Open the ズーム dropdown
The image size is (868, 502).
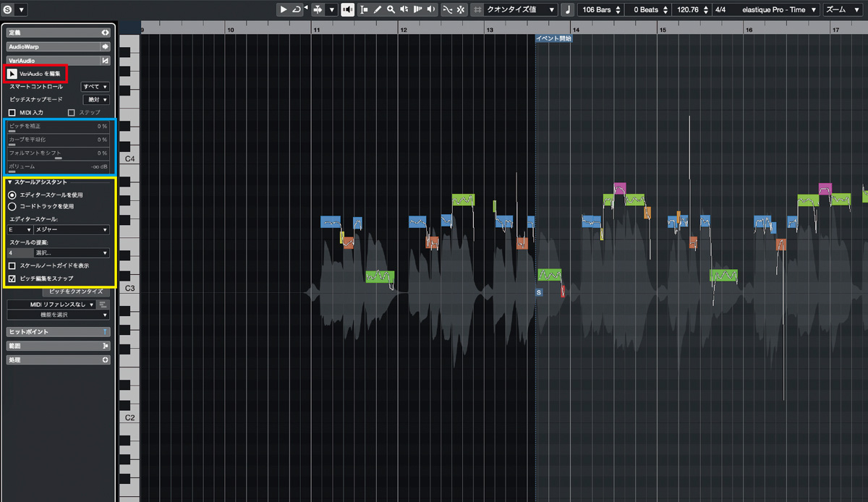point(844,9)
